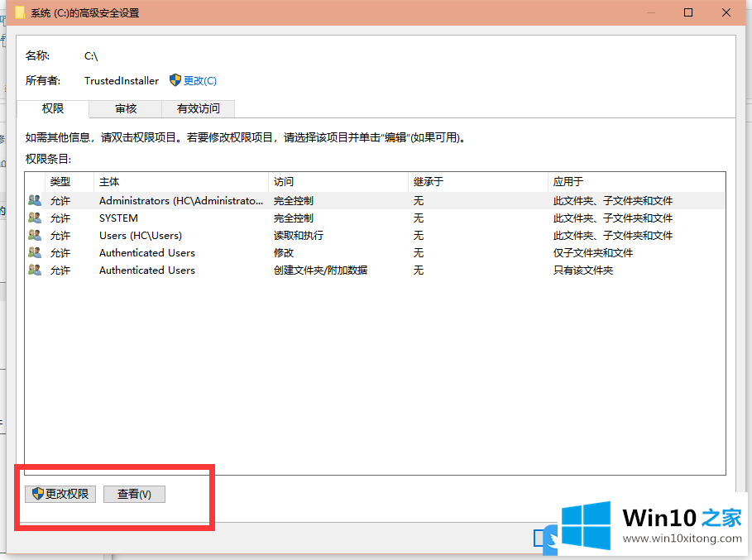Click the shield icon beside 更改(C)

[x=175, y=80]
